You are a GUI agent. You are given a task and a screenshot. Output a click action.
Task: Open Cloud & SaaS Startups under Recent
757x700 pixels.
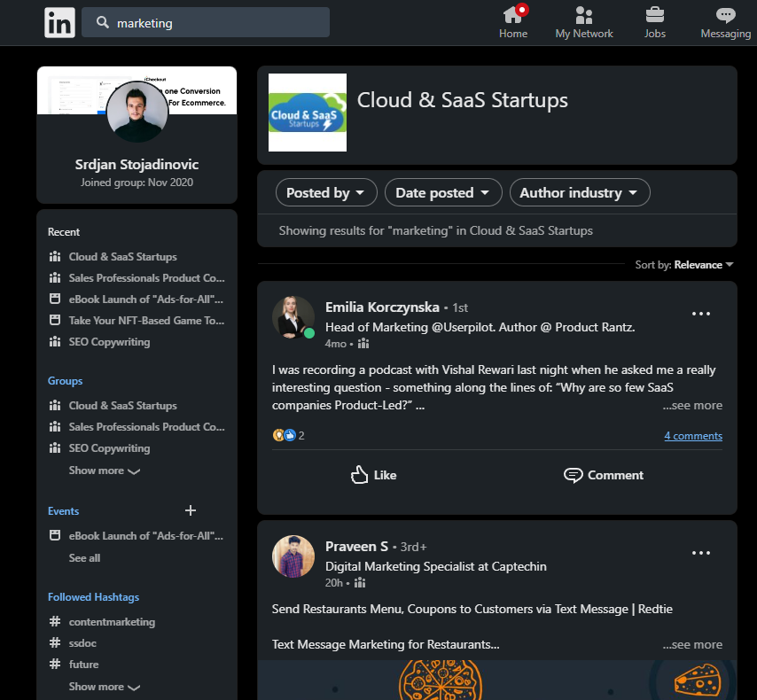[x=122, y=257]
